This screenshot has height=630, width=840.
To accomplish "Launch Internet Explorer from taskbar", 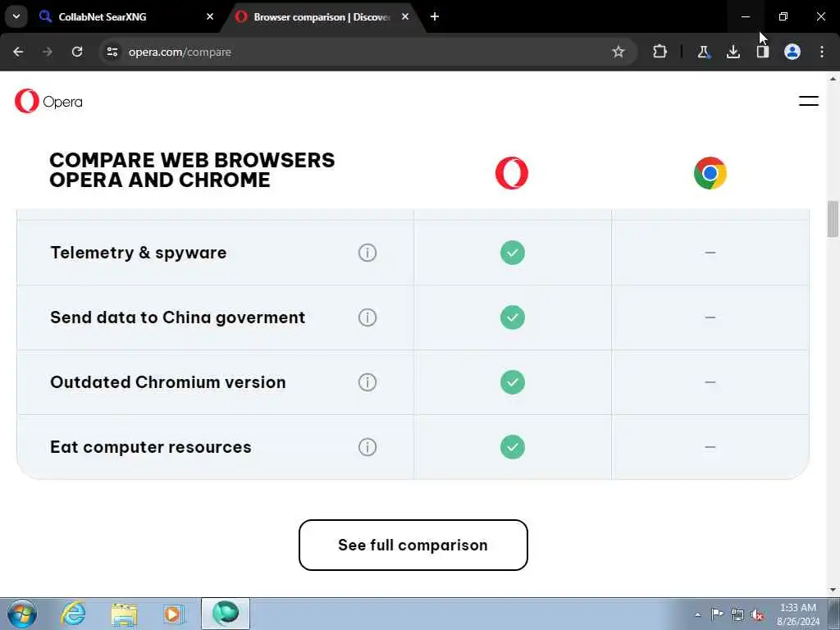I will (x=73, y=614).
